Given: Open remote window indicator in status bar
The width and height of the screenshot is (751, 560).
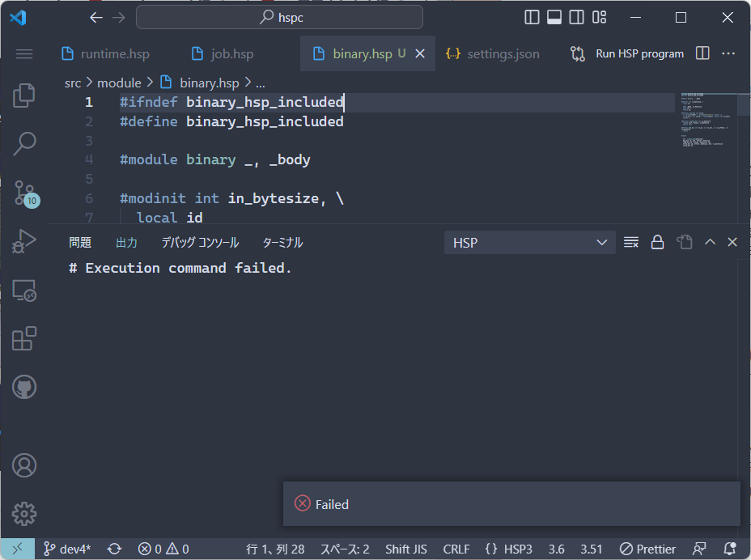Looking at the screenshot, I should pyautogui.click(x=17, y=549).
